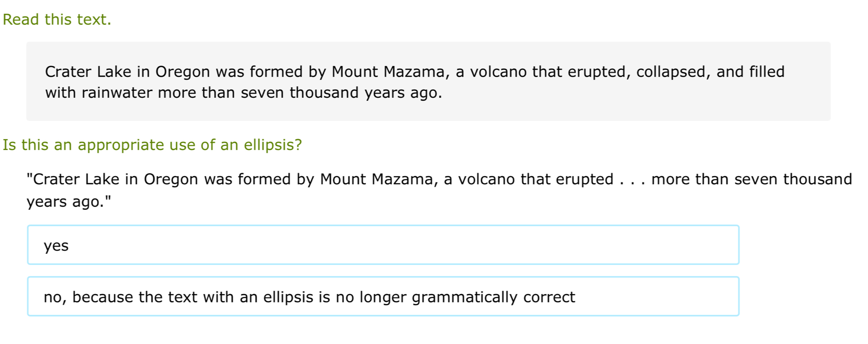
Task: Click "Mount Mazama" in the quoted sentence
Action: (x=376, y=179)
